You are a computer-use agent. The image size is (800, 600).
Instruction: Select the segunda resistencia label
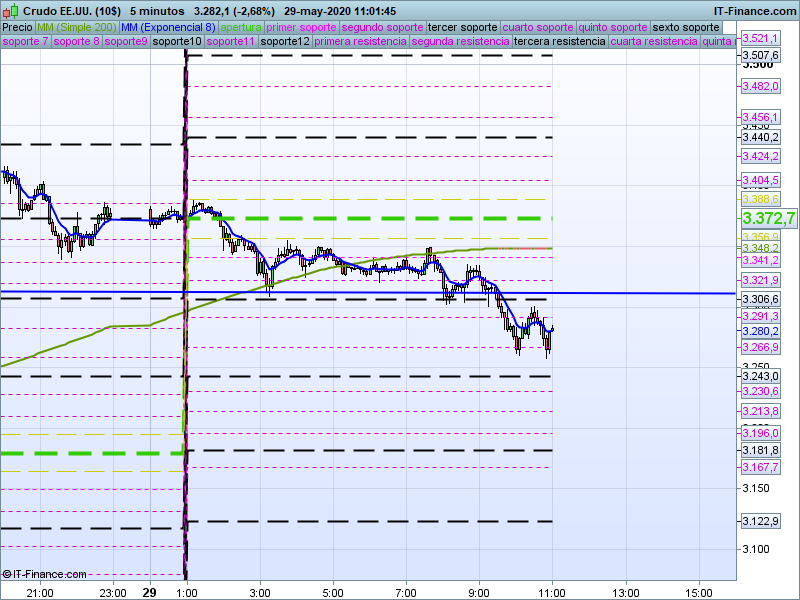click(x=460, y=41)
